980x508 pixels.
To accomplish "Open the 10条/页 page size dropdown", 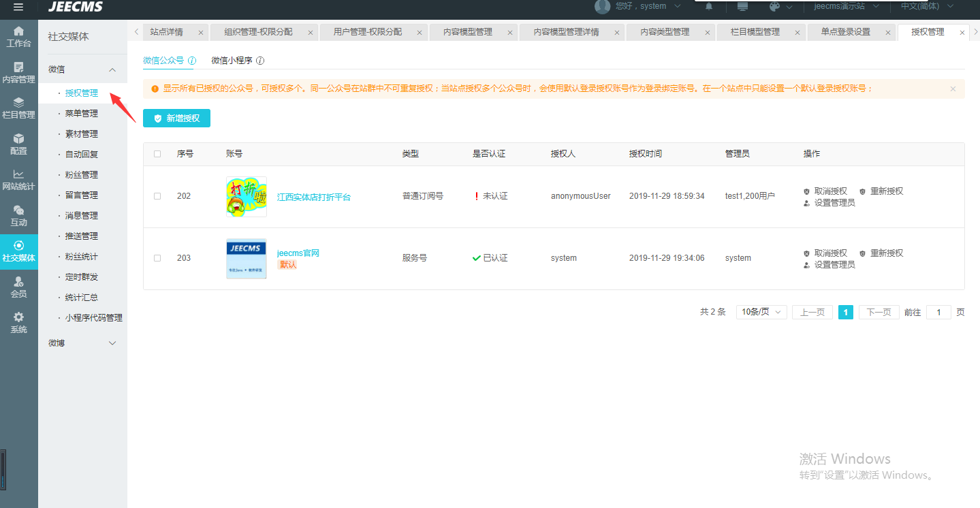I will point(761,312).
